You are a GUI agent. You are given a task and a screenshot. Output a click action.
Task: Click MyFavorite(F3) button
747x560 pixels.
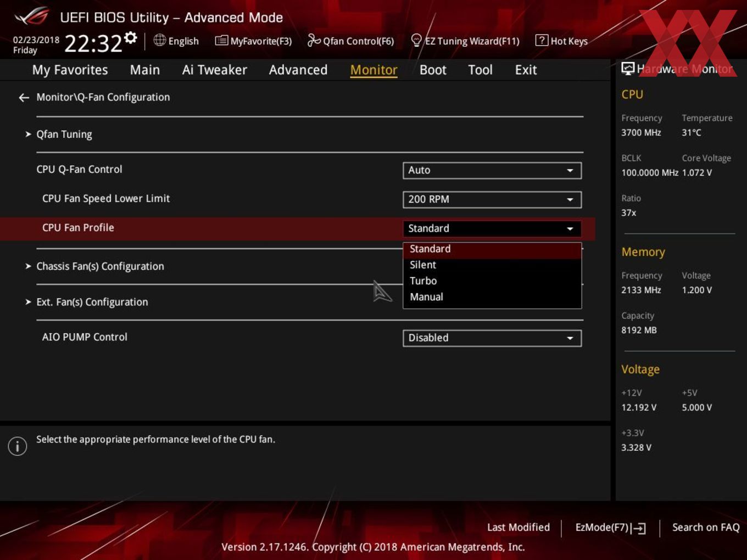(x=253, y=41)
